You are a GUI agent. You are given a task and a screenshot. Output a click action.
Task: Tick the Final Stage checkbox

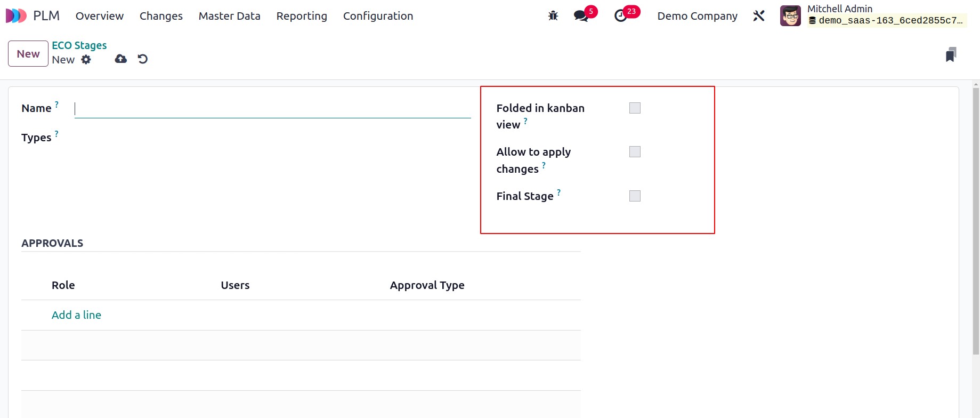(x=635, y=196)
